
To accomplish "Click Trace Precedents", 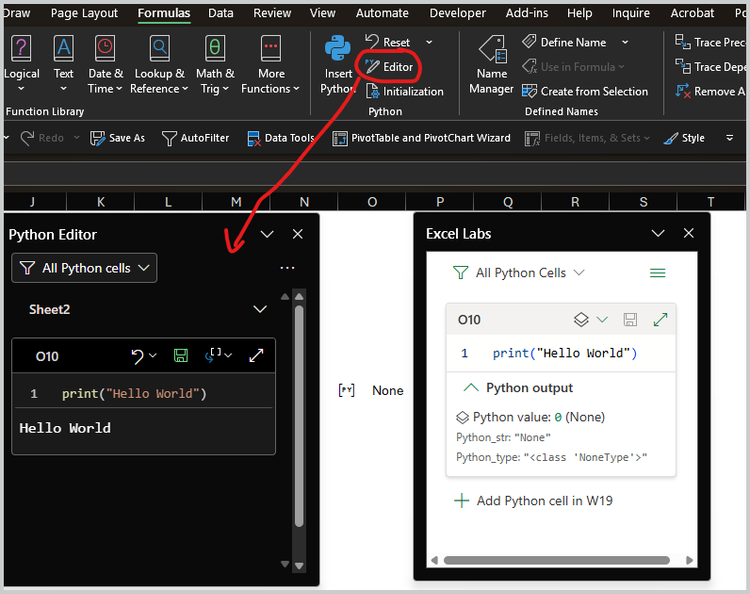I will pyautogui.click(x=710, y=42).
